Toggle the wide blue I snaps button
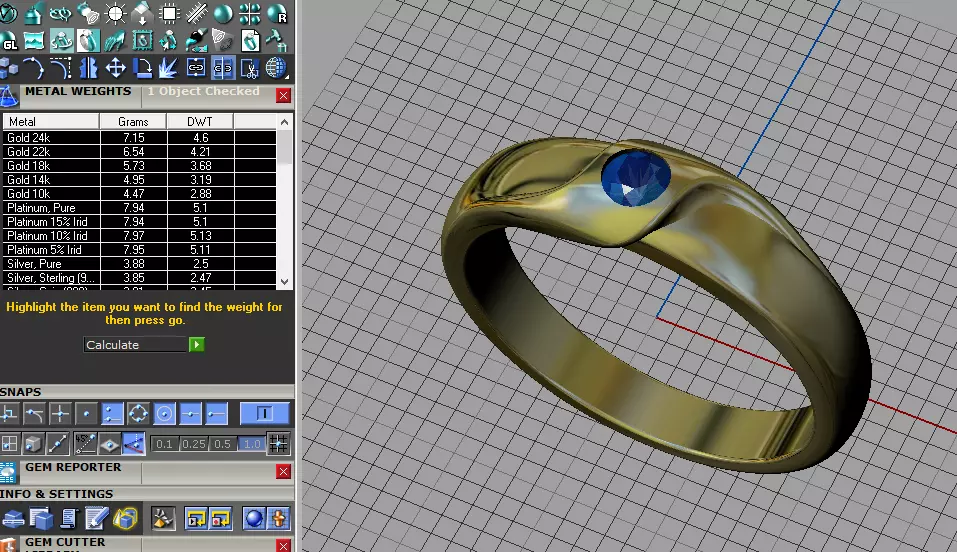 click(264, 413)
